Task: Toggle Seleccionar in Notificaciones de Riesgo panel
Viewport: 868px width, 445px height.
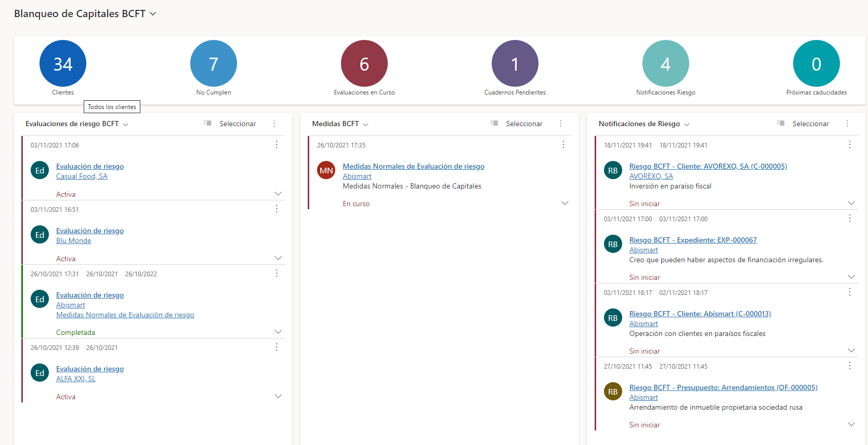Action: click(804, 124)
